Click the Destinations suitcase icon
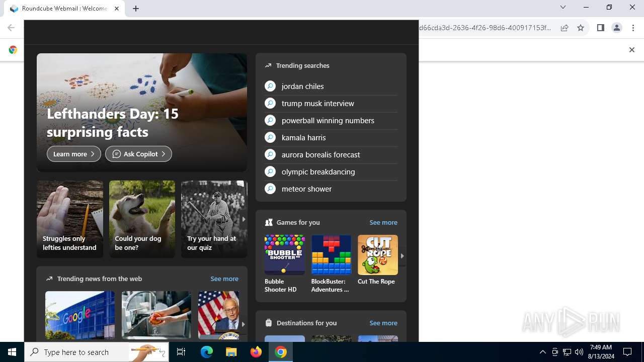 269,323
